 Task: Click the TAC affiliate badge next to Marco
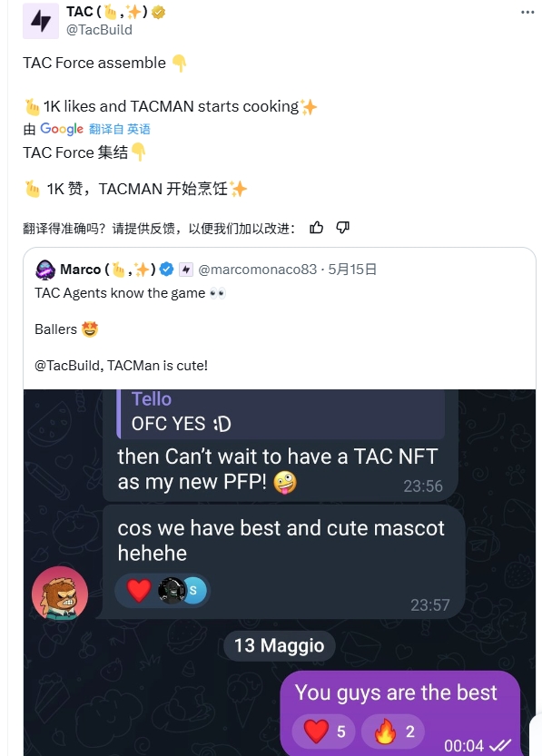click(x=185, y=270)
